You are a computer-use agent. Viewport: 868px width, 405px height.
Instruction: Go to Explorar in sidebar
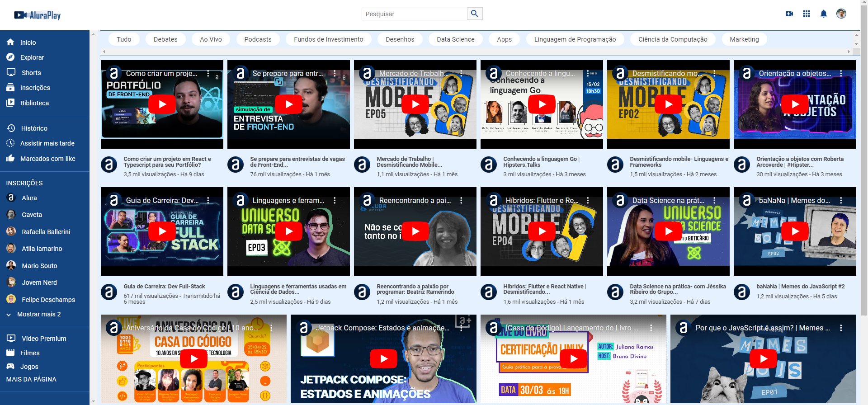(x=32, y=57)
